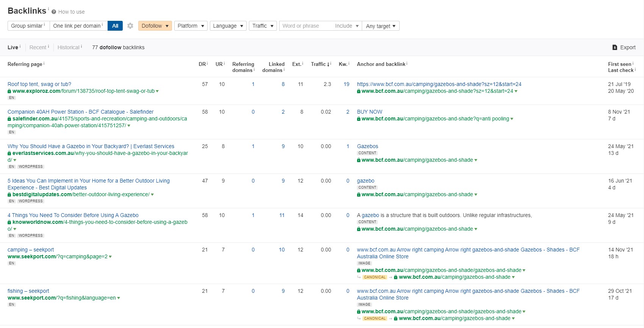Expand the fishing seekport referring URL arrow

pyautogui.click(x=119, y=298)
